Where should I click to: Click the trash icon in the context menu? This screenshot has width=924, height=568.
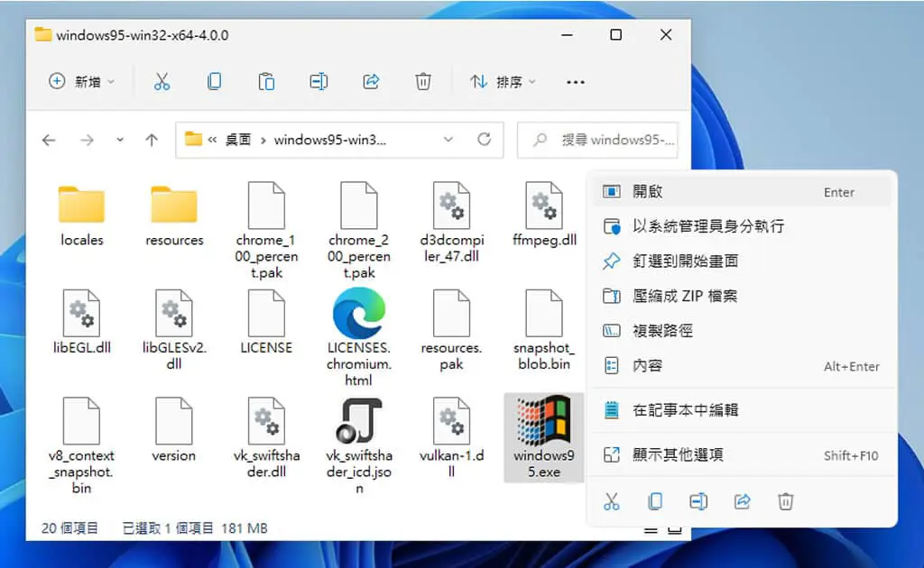(786, 501)
